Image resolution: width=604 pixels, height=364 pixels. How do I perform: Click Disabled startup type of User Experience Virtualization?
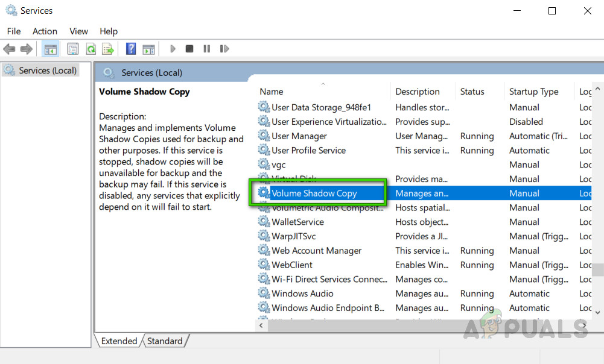(x=526, y=122)
